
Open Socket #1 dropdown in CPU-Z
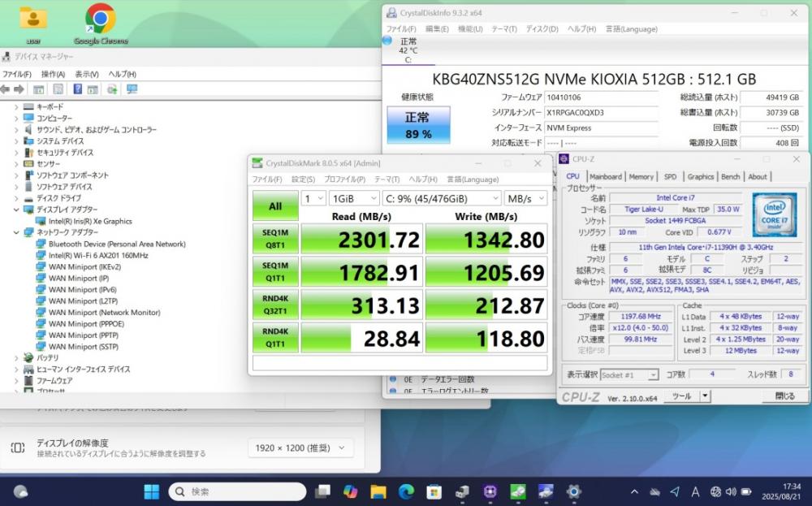(629, 374)
